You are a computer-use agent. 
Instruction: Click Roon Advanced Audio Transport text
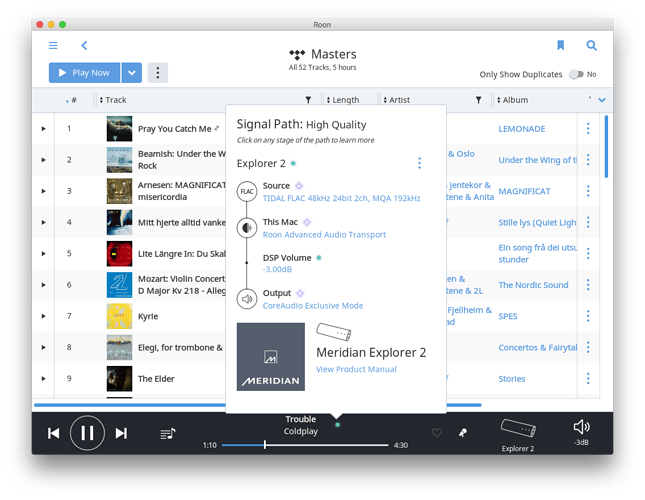click(324, 235)
